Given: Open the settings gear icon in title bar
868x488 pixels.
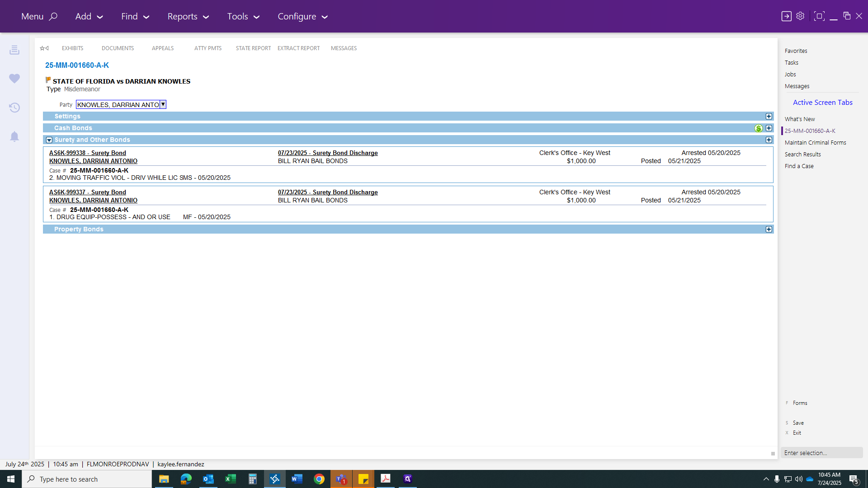Looking at the screenshot, I should 800,16.
